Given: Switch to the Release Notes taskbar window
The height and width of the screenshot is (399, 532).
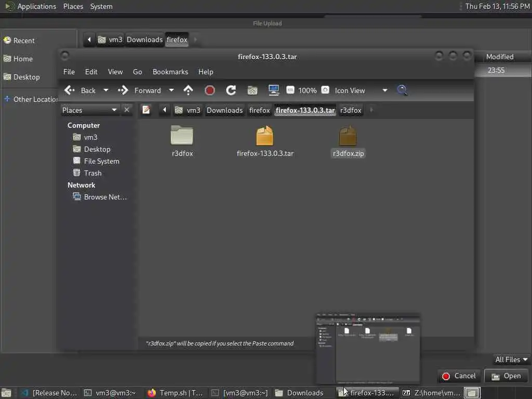Looking at the screenshot, I should tap(49, 393).
